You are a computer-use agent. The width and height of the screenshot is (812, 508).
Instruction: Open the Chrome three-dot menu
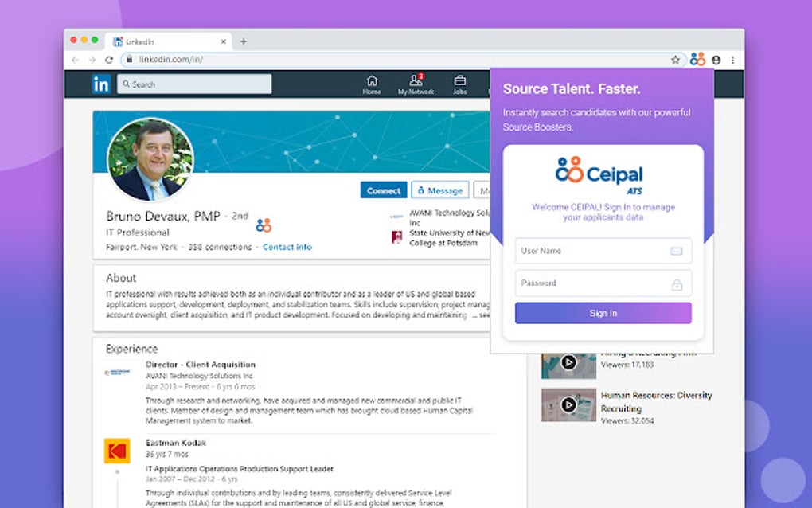click(x=732, y=59)
